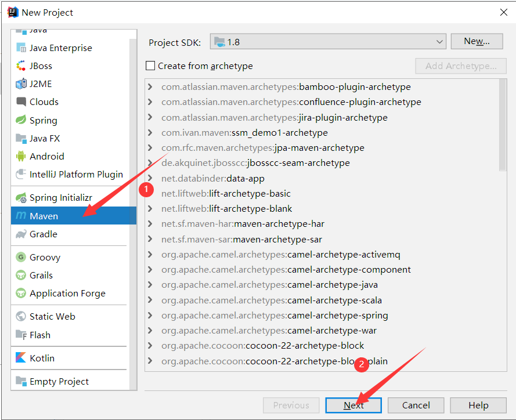Click the Previous button
This screenshot has width=516, height=420.
point(291,405)
